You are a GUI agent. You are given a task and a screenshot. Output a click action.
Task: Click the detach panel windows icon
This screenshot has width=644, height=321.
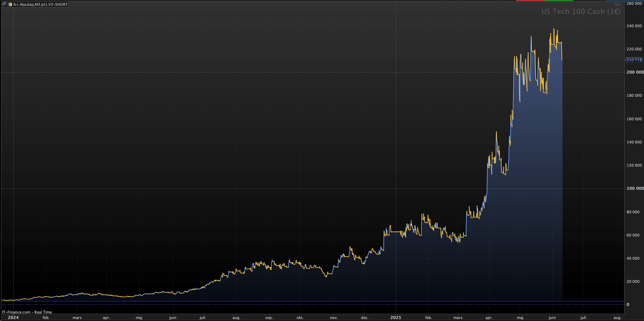click(x=4, y=4)
